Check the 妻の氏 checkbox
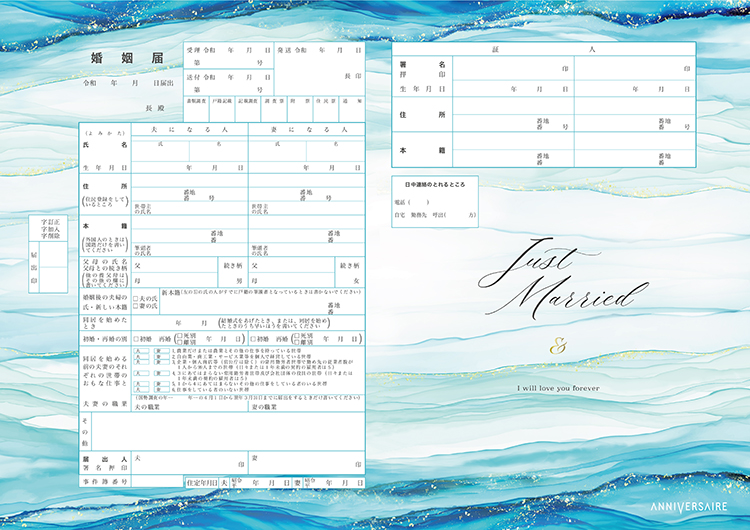750x530 pixels. [136, 306]
